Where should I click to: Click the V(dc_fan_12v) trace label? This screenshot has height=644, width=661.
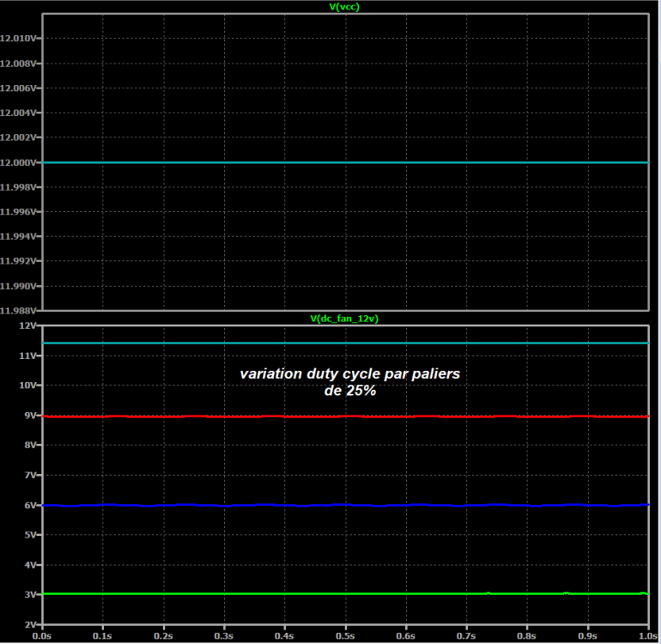point(344,319)
